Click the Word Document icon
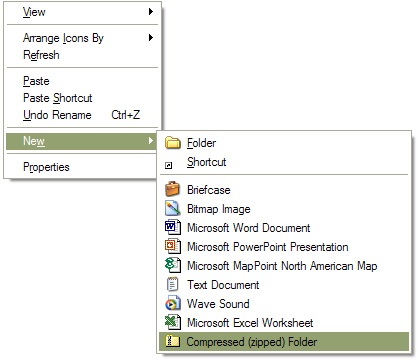This screenshot has width=419, height=360. pos(173,227)
